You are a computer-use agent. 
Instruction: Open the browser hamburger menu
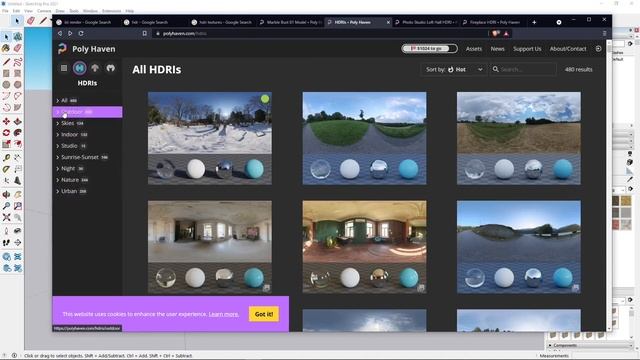pos(604,33)
